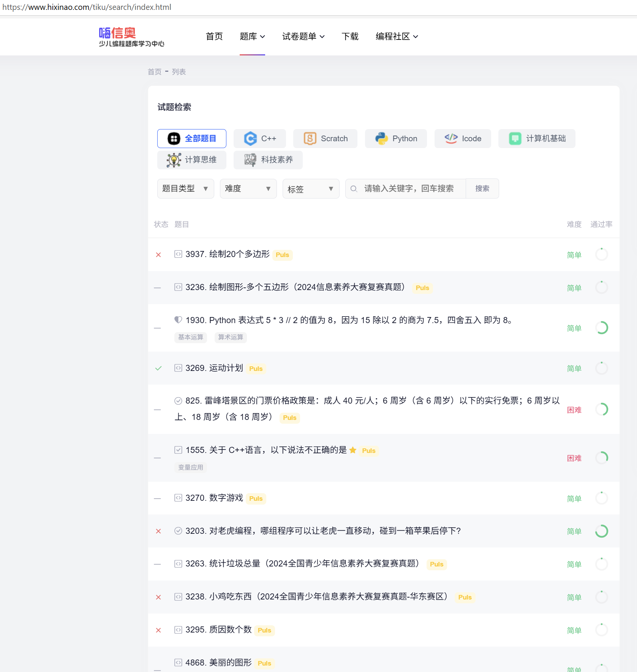Open the 难度 dropdown
Image resolution: width=637 pixels, height=672 pixels.
click(x=248, y=188)
